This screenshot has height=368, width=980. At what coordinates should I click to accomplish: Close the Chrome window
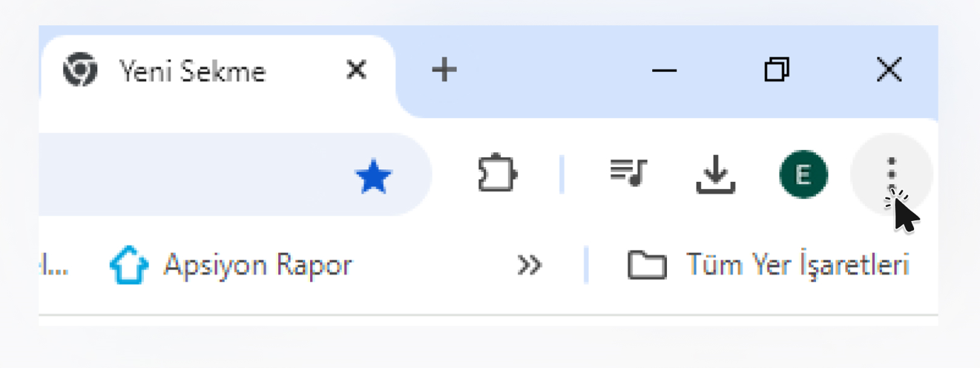[x=889, y=70]
